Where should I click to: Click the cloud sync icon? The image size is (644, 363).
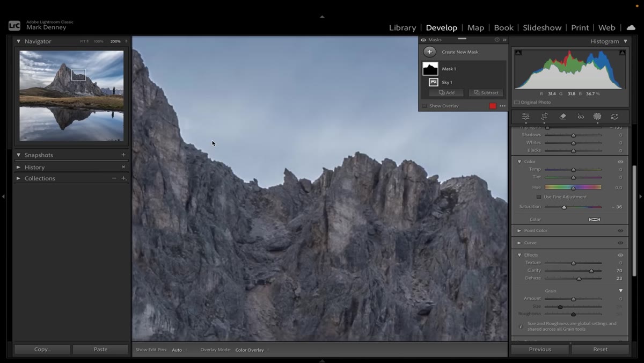(631, 27)
